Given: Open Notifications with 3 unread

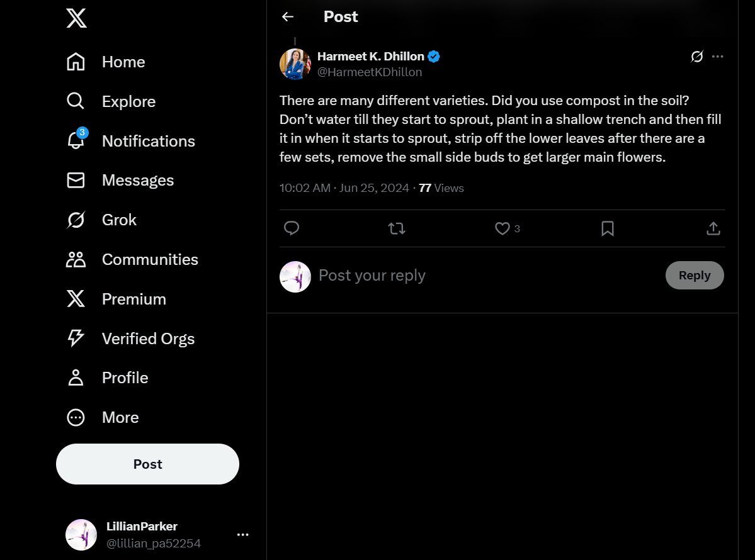Looking at the screenshot, I should 130,141.
